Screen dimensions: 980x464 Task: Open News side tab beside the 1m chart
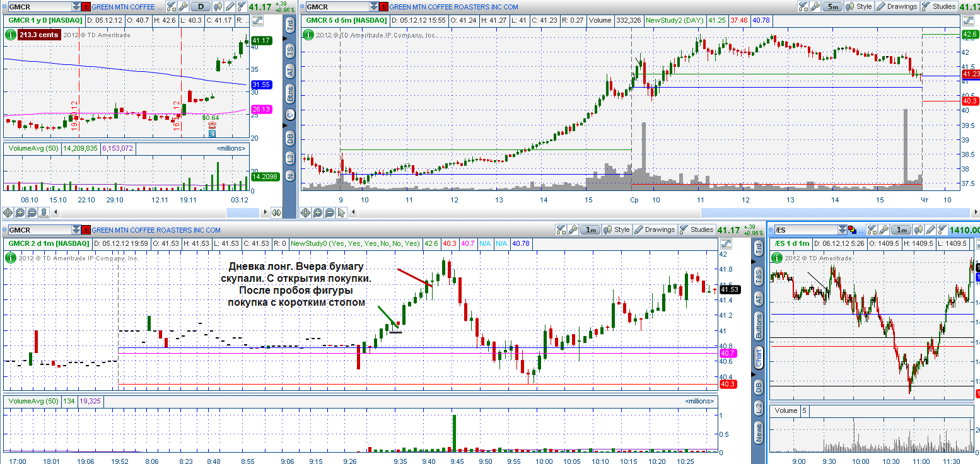click(759, 433)
